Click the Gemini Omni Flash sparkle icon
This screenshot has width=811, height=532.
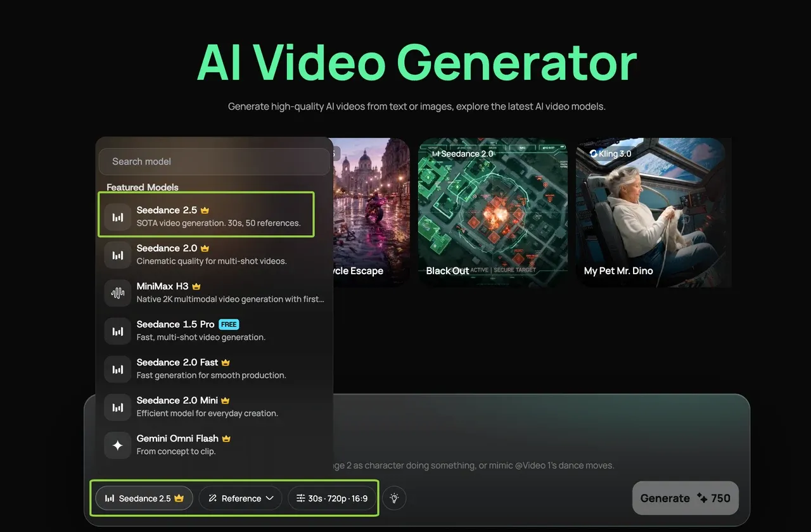(118, 445)
